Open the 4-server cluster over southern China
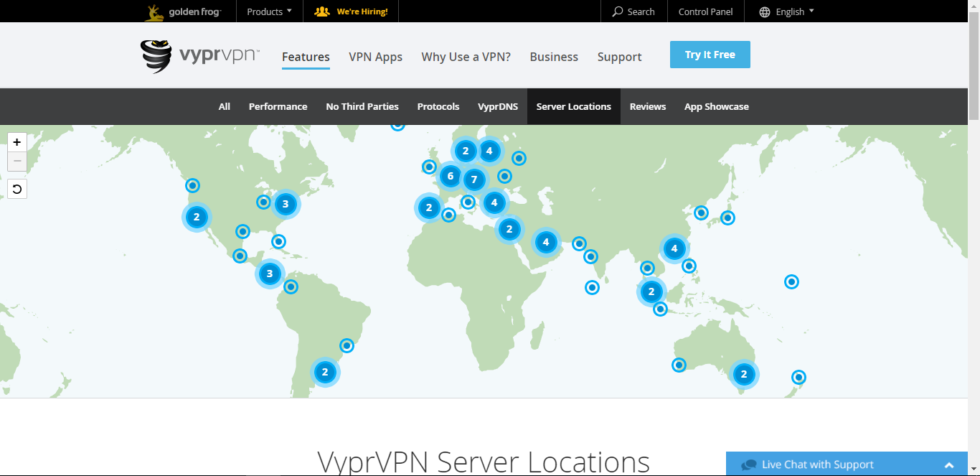980x476 pixels. pos(674,249)
